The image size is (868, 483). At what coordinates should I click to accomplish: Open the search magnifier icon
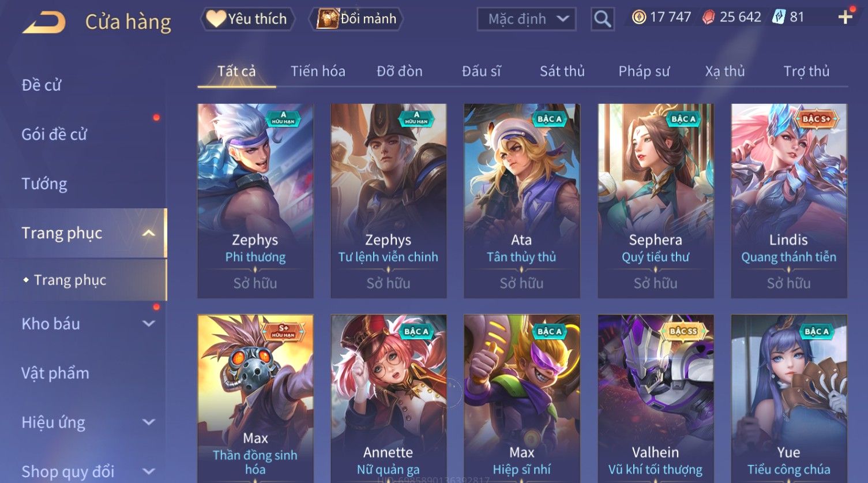[x=602, y=19]
